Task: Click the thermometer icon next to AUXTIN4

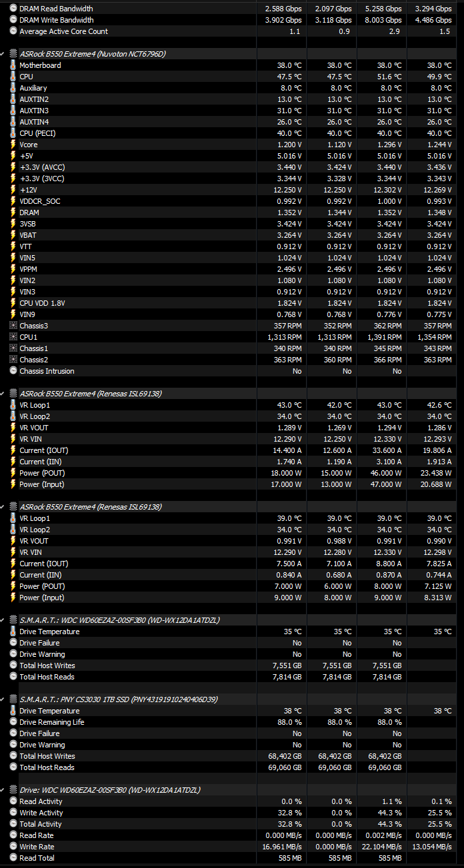Action: pos(13,122)
